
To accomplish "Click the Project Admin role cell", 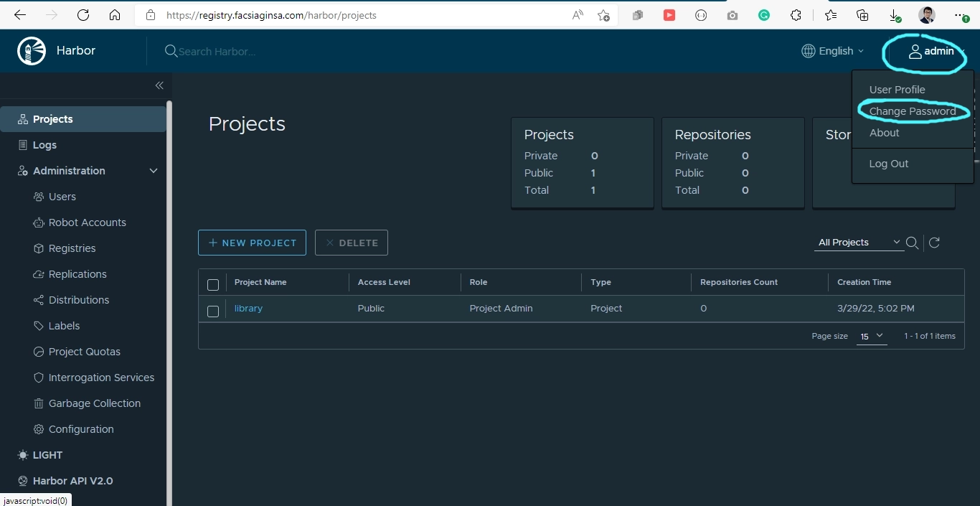I will point(501,308).
